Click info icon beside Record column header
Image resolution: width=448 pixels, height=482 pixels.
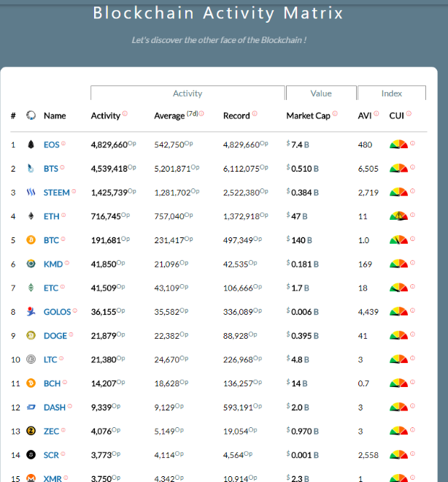[255, 113]
